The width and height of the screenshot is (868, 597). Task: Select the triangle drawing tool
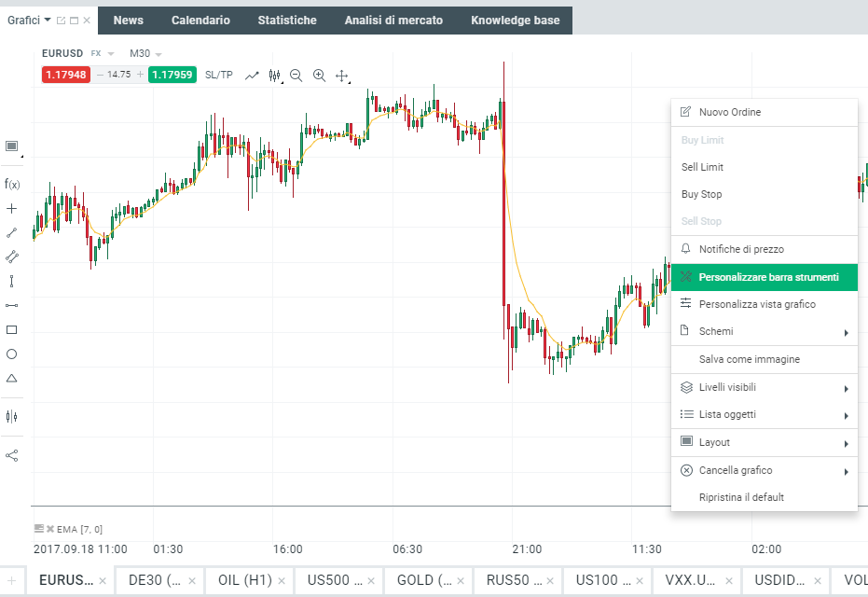pyautogui.click(x=12, y=378)
